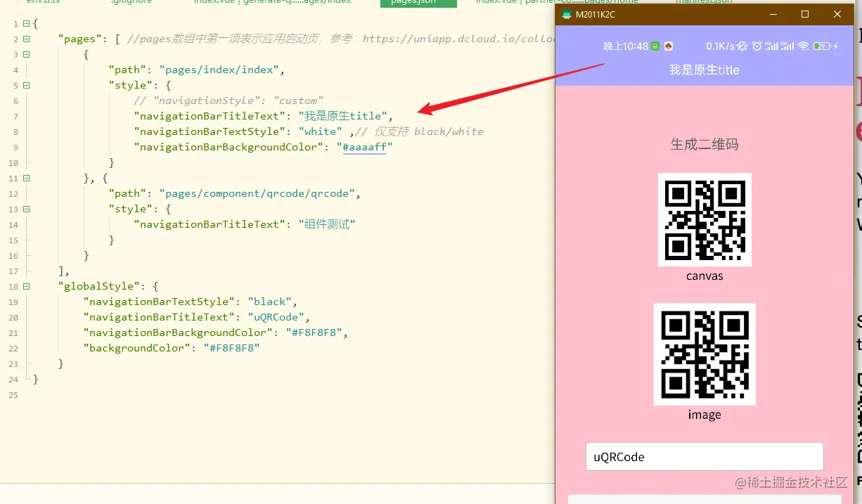862x504 pixels.
Task: Click the uQRCode text input field
Action: coord(705,456)
